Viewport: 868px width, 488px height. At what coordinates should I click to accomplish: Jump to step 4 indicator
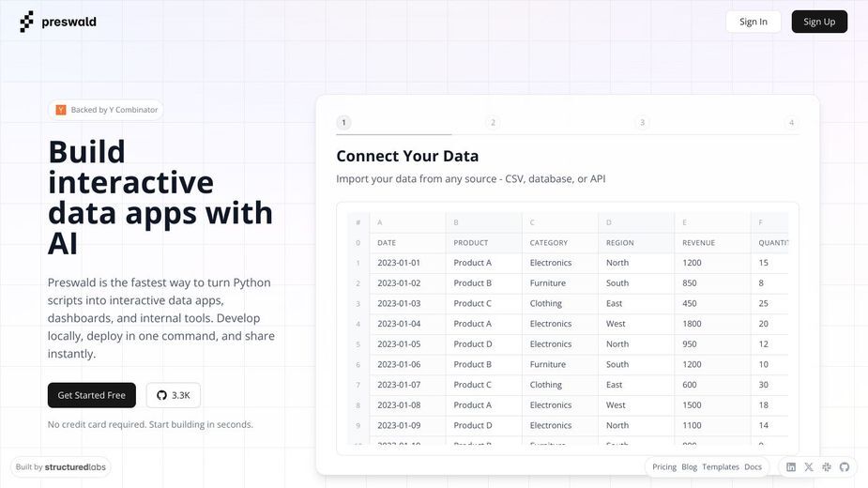coord(791,122)
